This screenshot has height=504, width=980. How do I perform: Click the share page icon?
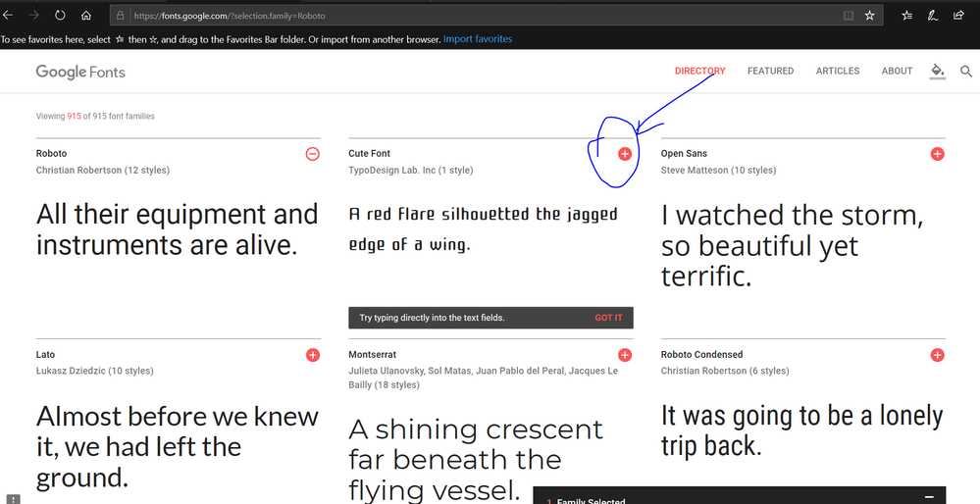click(x=958, y=16)
